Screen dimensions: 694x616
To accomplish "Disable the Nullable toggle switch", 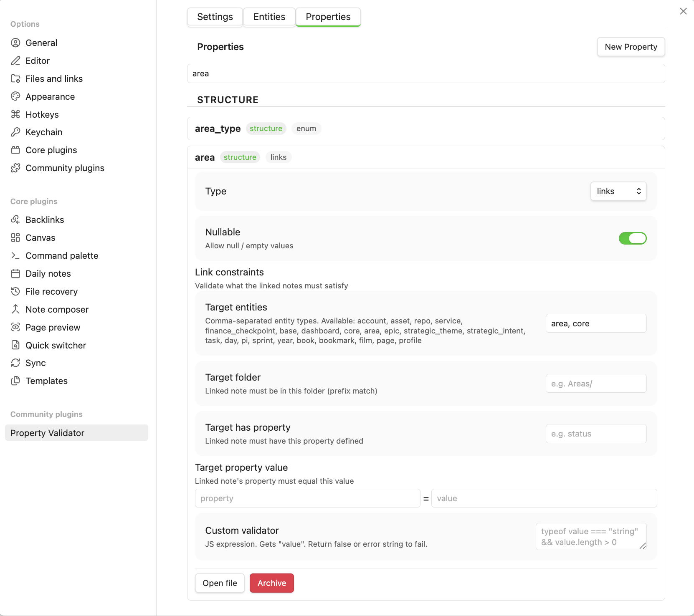I will click(x=632, y=238).
